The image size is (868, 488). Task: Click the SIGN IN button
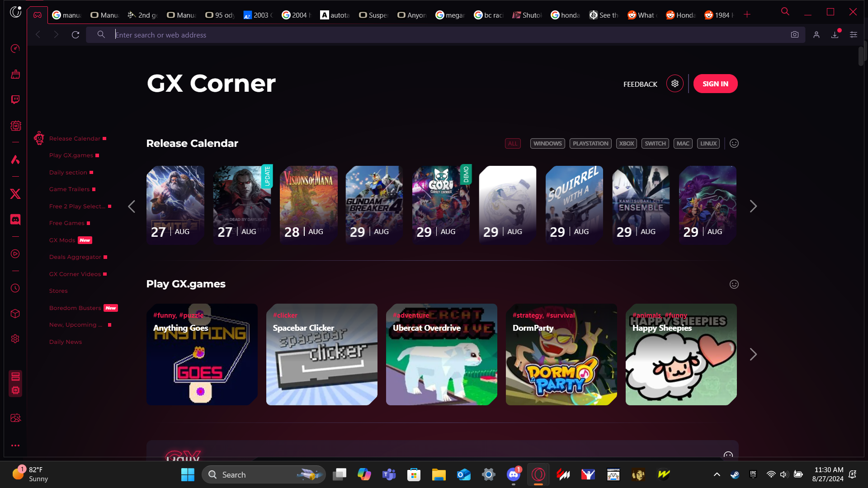click(x=715, y=84)
